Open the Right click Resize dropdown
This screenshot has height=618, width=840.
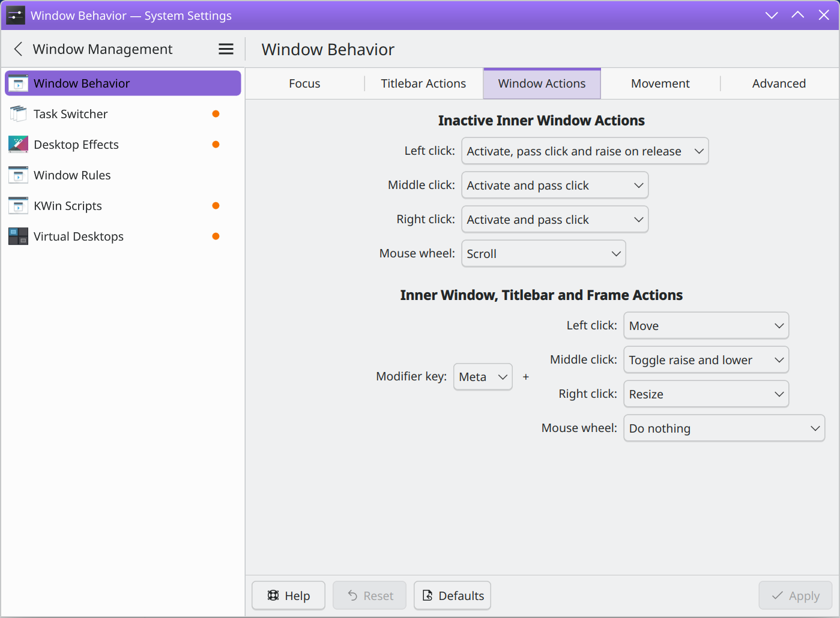coord(706,394)
